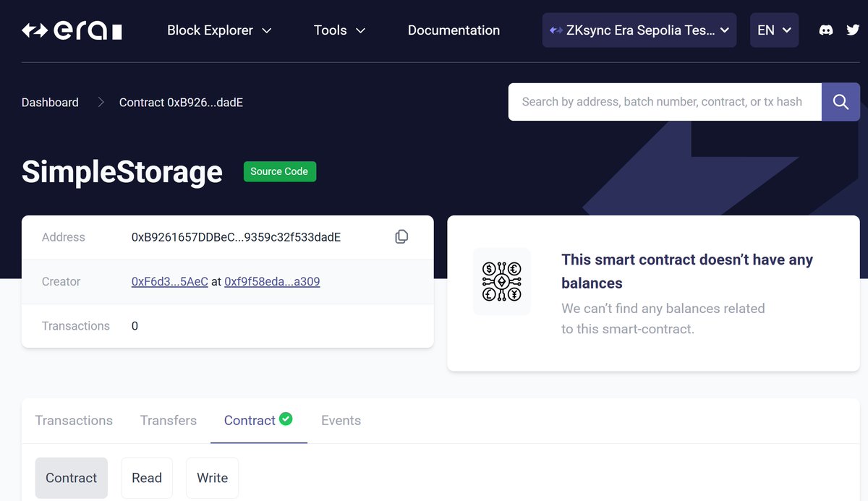Click the SimpleStorage title
Screen dimensions: 868x501
coord(122,172)
